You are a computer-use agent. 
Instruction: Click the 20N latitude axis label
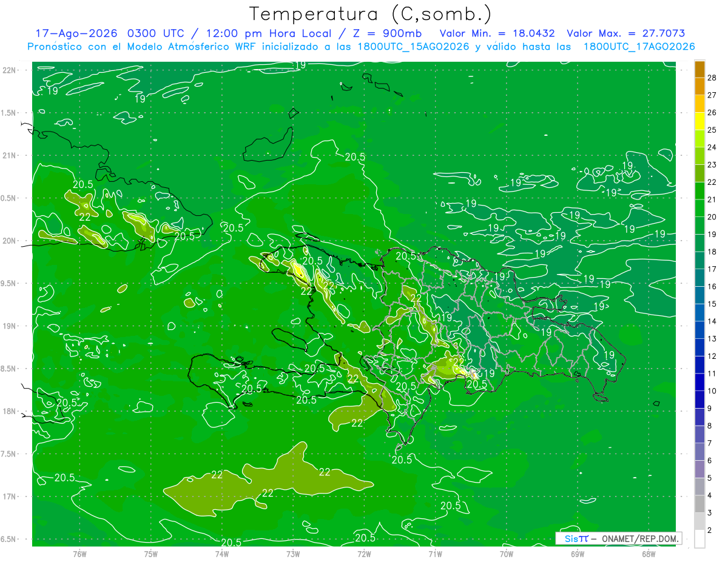coord(10,241)
